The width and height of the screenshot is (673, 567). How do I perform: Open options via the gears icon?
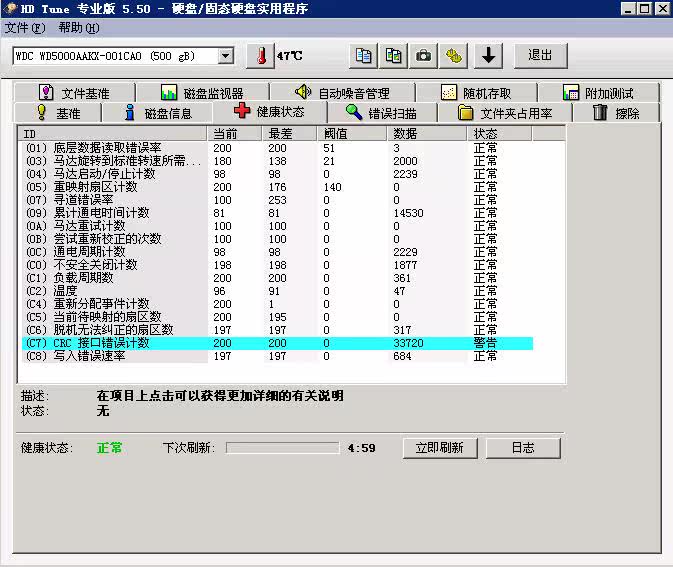click(454, 56)
